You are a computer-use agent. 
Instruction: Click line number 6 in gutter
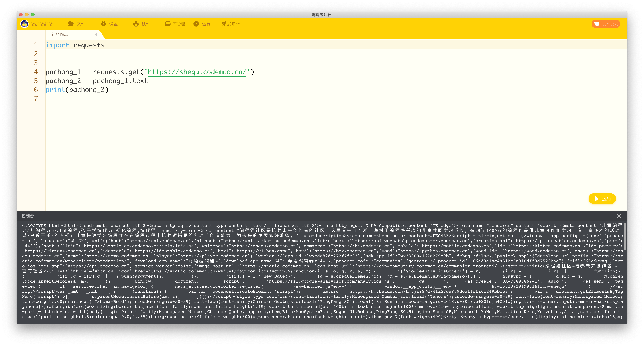click(36, 90)
